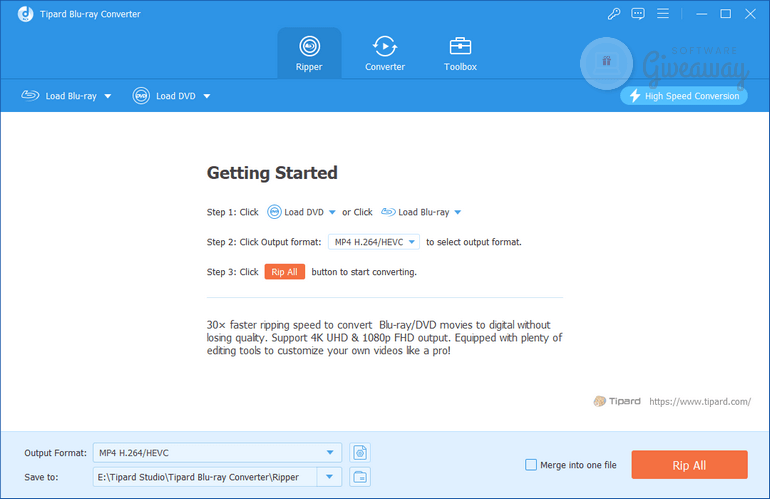Open the https://www.tipard.com/ link
This screenshot has width=770, height=499.
(700, 401)
